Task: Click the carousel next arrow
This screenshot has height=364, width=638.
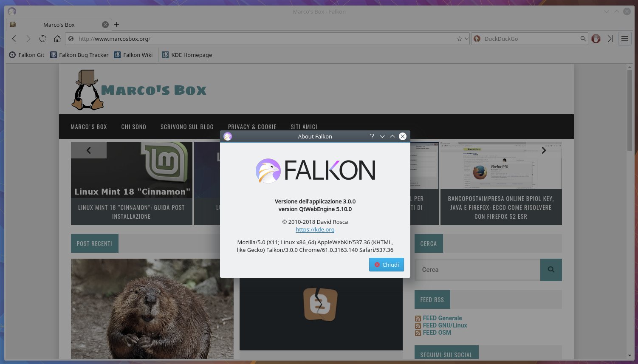Action: [x=544, y=150]
